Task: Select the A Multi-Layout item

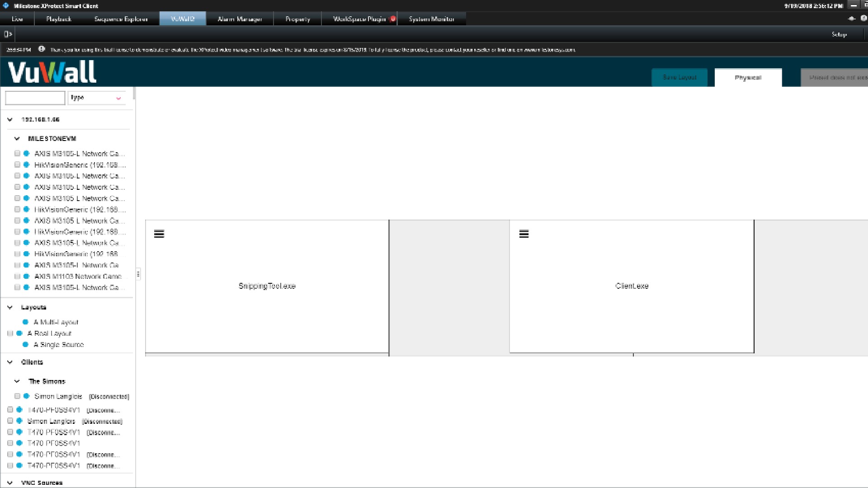Action: [x=56, y=322]
